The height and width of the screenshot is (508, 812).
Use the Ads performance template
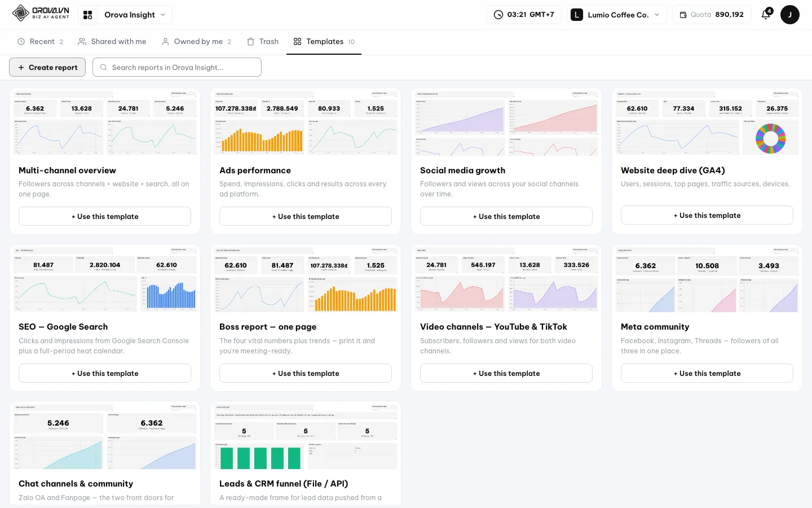(x=306, y=216)
